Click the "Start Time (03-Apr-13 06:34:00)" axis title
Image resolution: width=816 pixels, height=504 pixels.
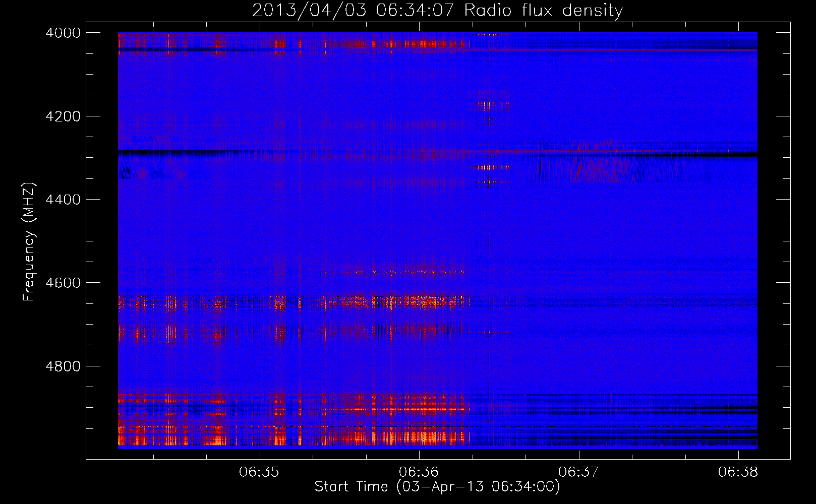(x=437, y=487)
